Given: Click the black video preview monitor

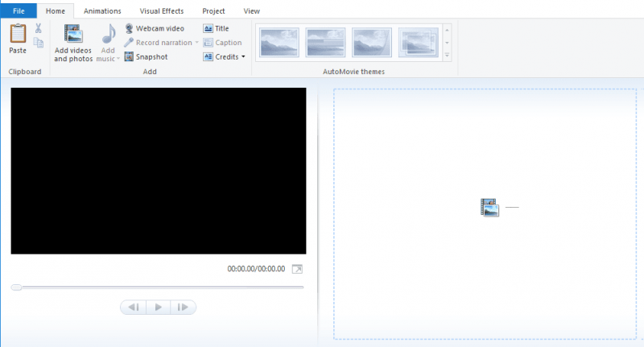Looking at the screenshot, I should pos(159,171).
